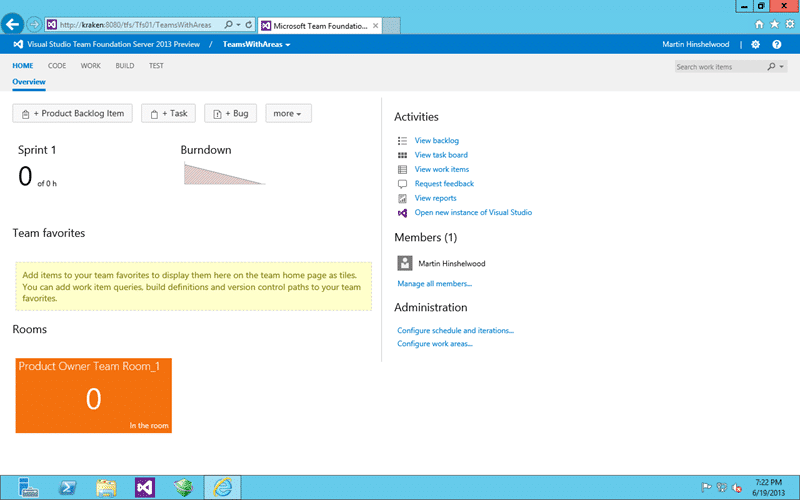Select the WORK hub

click(90, 66)
